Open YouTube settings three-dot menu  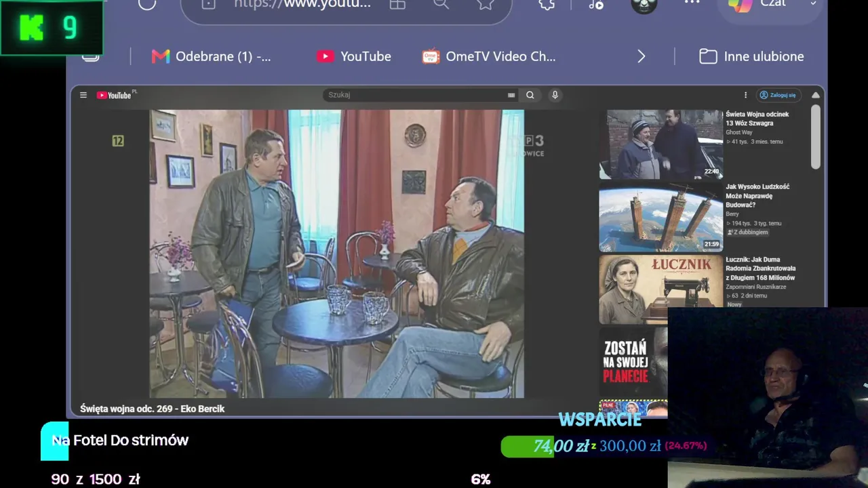745,96
